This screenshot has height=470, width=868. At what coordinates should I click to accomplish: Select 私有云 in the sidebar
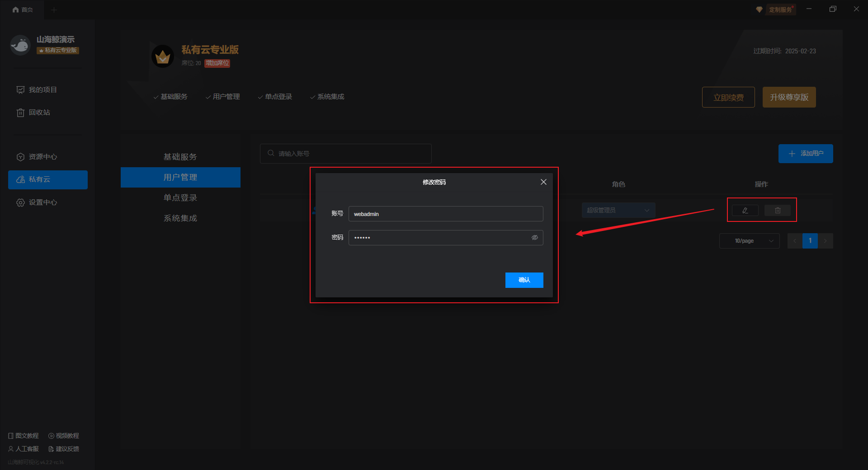click(x=48, y=179)
